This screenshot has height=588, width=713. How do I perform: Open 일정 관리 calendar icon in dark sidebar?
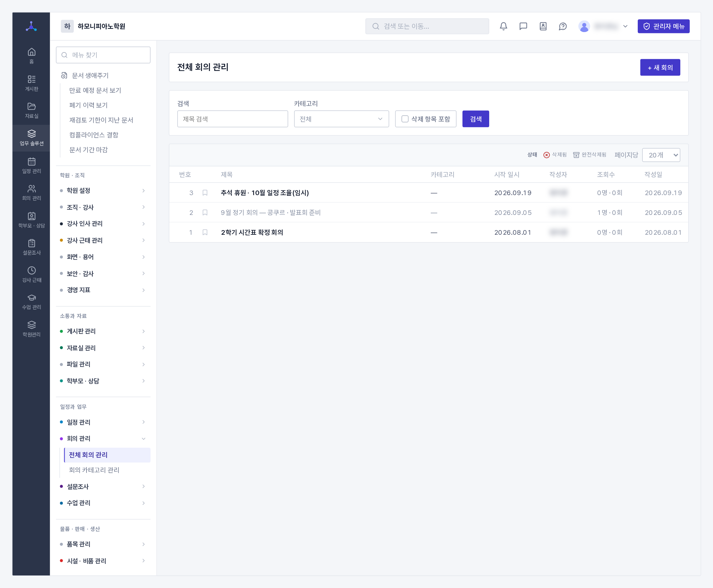pyautogui.click(x=31, y=165)
